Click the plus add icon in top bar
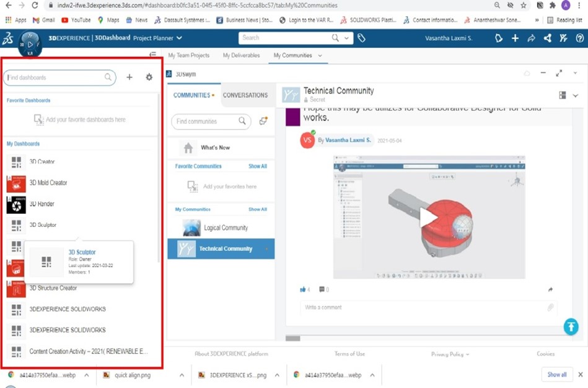The image size is (588, 388). [516, 38]
